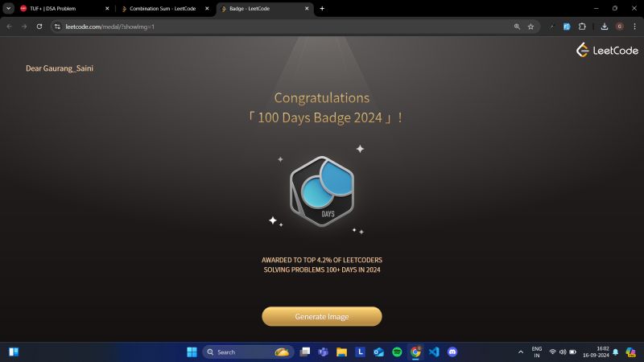644x362 pixels.
Task: Go back to the previous page
Action: pyautogui.click(x=10, y=27)
